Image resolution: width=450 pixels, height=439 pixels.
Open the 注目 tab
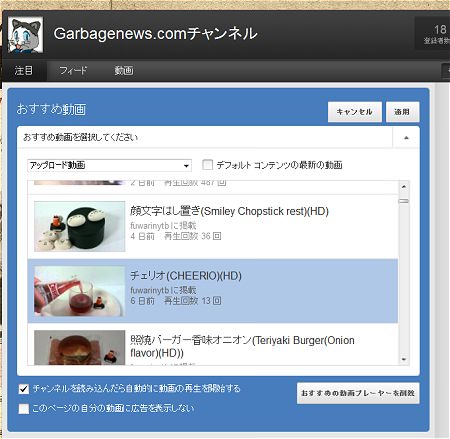[x=24, y=70]
